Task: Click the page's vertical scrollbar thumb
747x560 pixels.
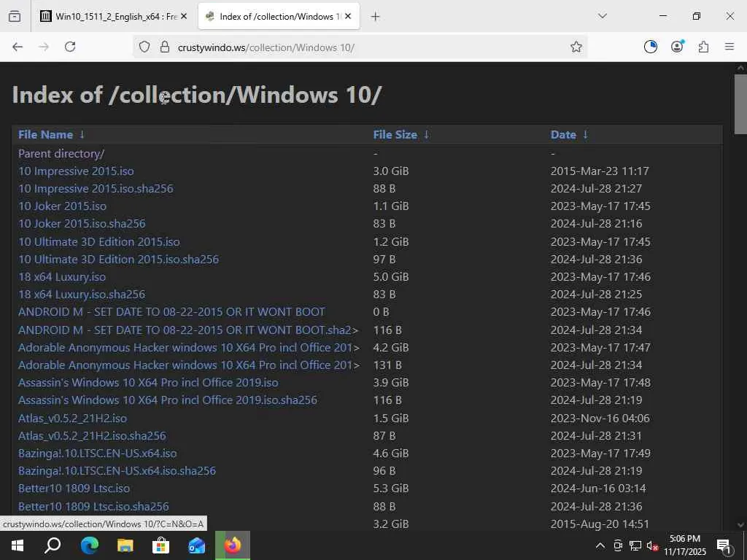Action: [x=740, y=104]
